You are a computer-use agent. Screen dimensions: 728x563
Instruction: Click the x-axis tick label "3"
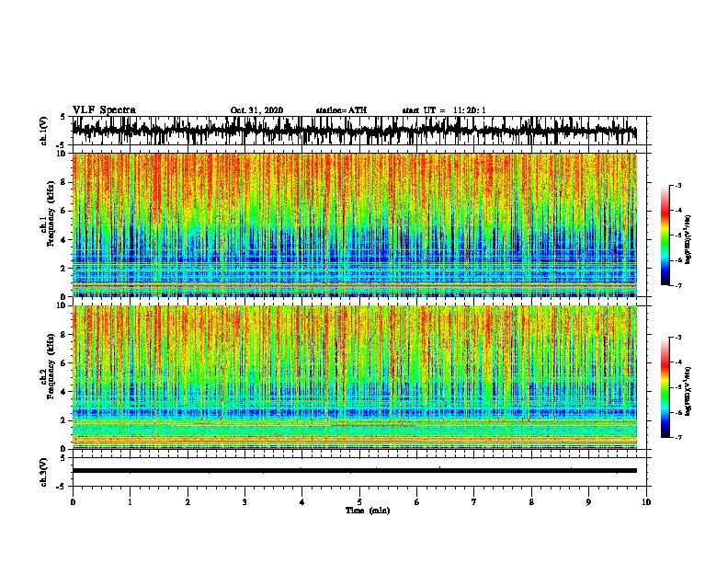pos(245,502)
